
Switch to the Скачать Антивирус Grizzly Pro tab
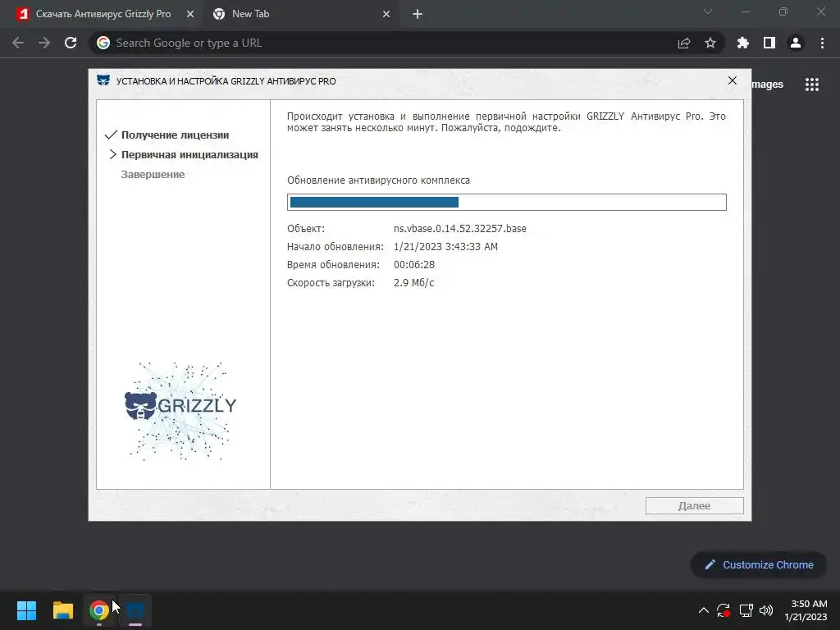coord(103,14)
